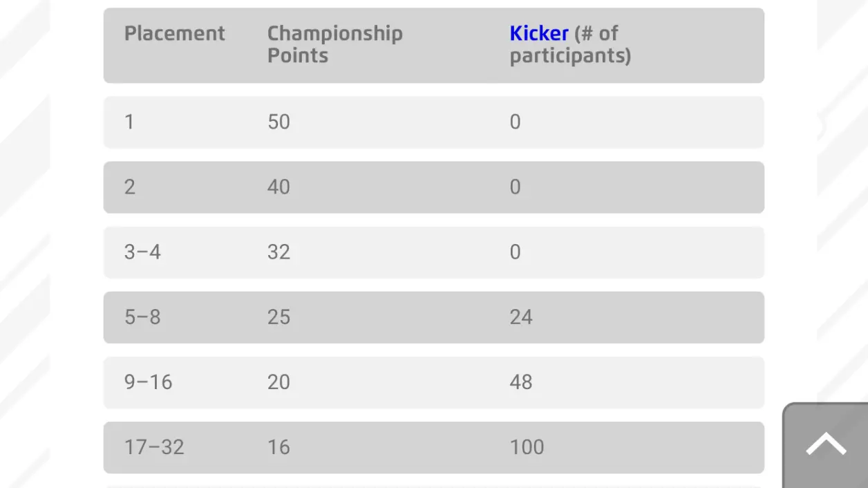This screenshot has width=868, height=488.
Task: Select the '5–8' placement cell
Action: pos(142,317)
